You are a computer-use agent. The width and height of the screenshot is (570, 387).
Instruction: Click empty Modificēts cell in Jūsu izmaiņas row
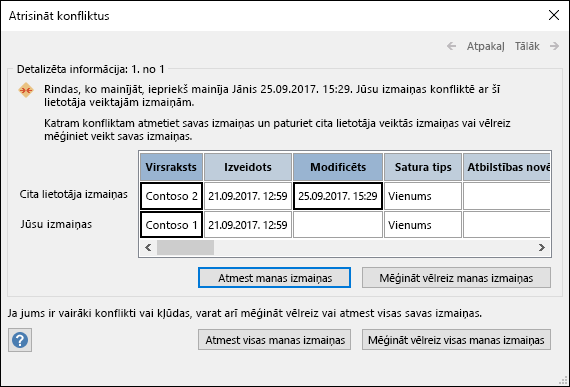pyautogui.click(x=338, y=225)
